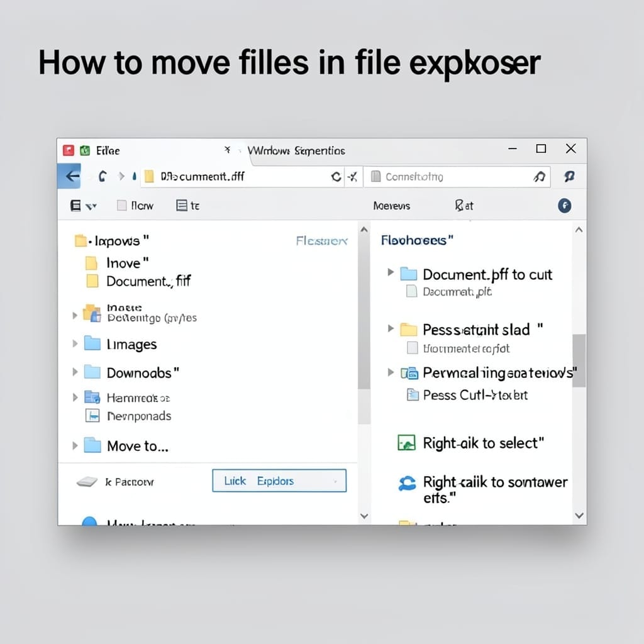Toggle the checkbox under Pessatunt slad
Image resolution: width=644 pixels, height=644 pixels.
(412, 348)
